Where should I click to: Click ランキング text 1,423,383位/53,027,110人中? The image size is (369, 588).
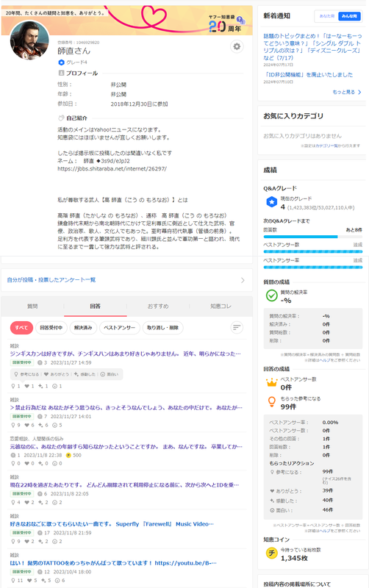pos(321,207)
